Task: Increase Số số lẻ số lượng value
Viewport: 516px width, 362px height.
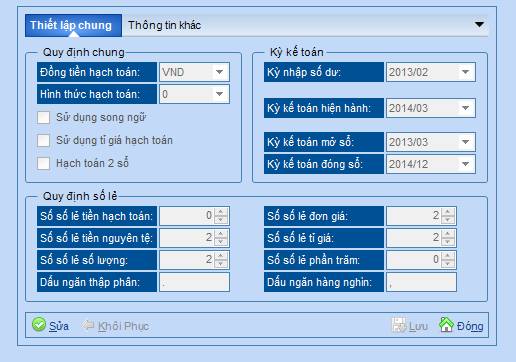Action: tap(221, 256)
